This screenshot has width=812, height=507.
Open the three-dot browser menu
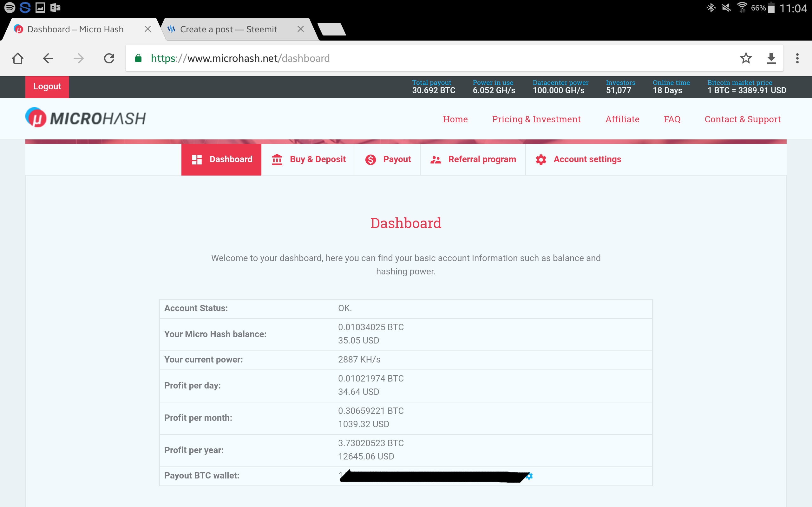[797, 58]
